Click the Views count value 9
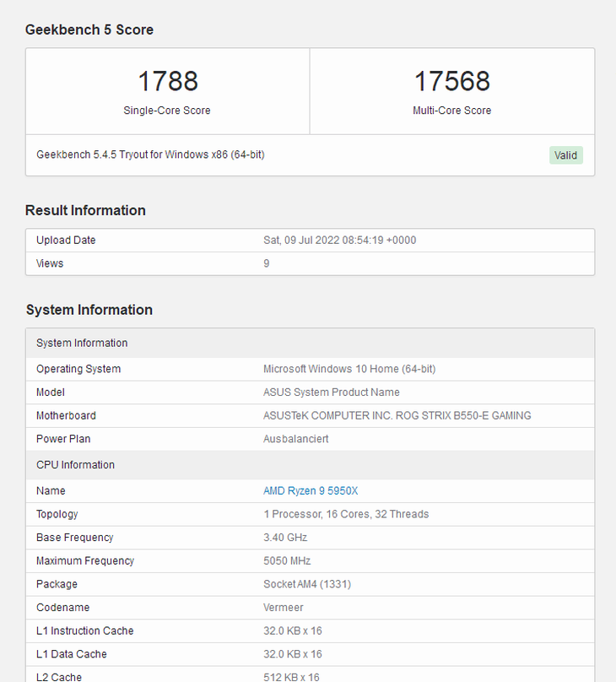 point(267,263)
